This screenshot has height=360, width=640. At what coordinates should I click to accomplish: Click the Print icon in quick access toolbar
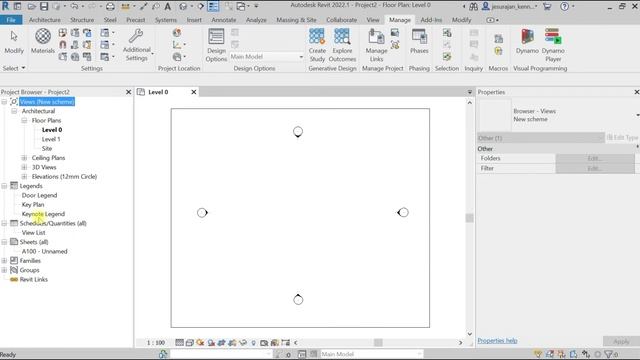click(x=110, y=7)
